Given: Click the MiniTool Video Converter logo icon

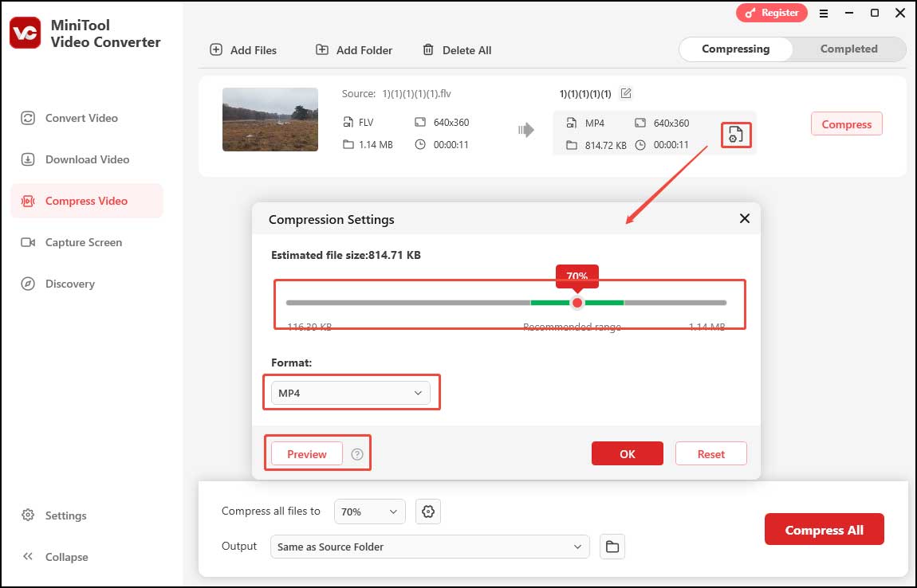Looking at the screenshot, I should [x=26, y=33].
